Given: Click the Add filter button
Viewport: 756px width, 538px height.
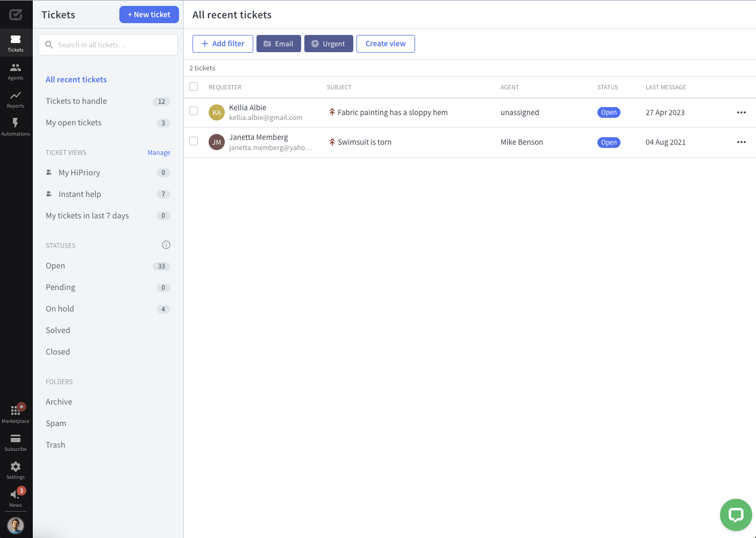Looking at the screenshot, I should (x=223, y=44).
